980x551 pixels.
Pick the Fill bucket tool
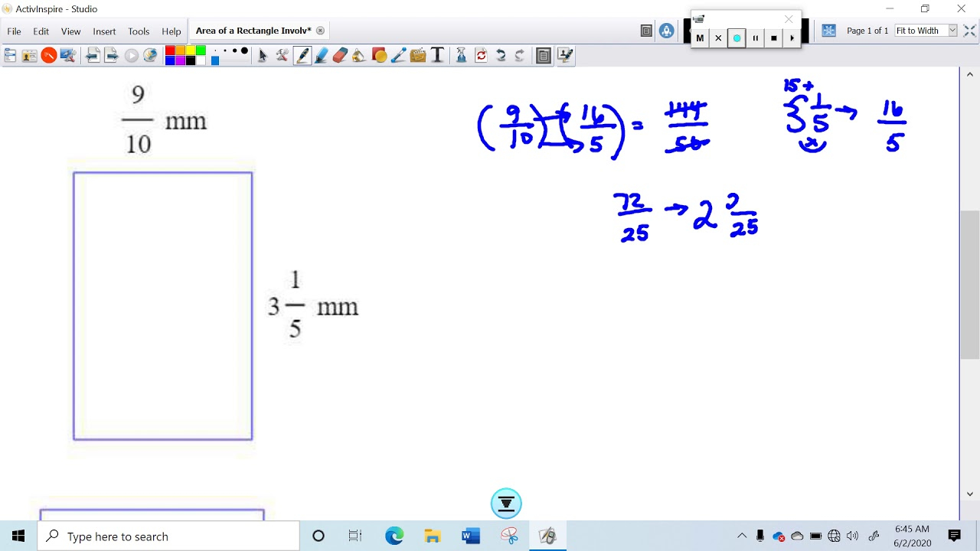coord(359,55)
